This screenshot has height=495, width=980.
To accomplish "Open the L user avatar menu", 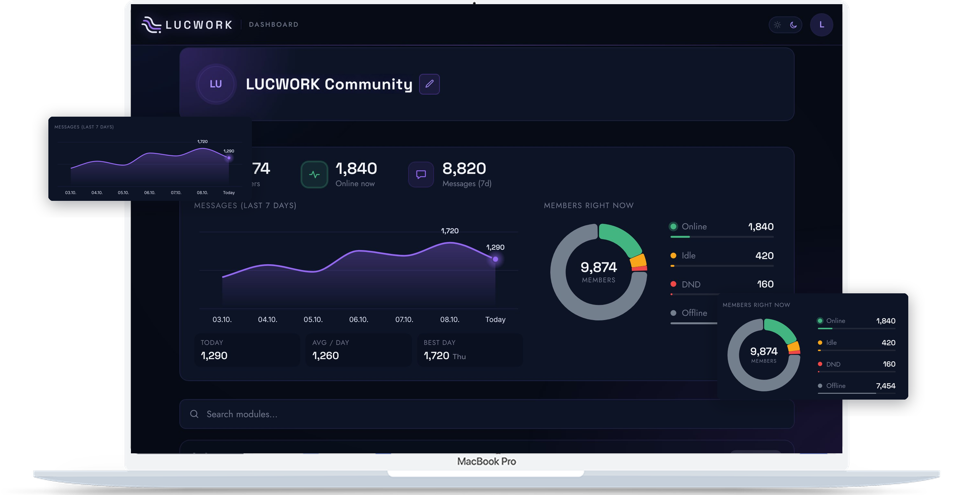I will 822,25.
